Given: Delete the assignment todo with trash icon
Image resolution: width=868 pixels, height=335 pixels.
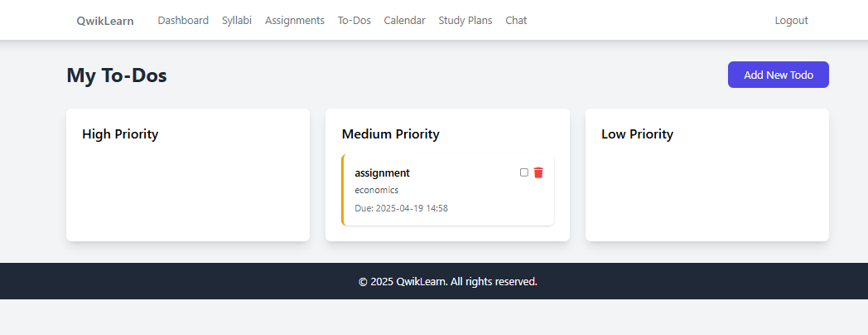Looking at the screenshot, I should (x=538, y=172).
